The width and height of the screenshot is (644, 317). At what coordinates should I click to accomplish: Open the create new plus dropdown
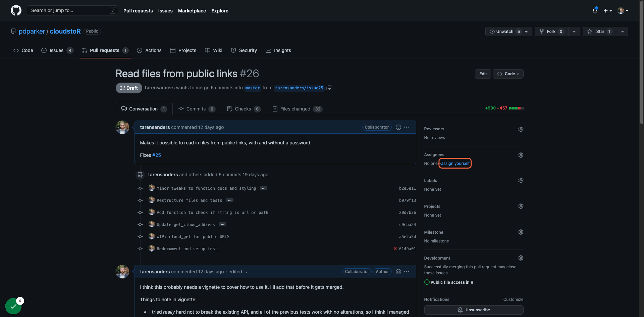[608, 11]
